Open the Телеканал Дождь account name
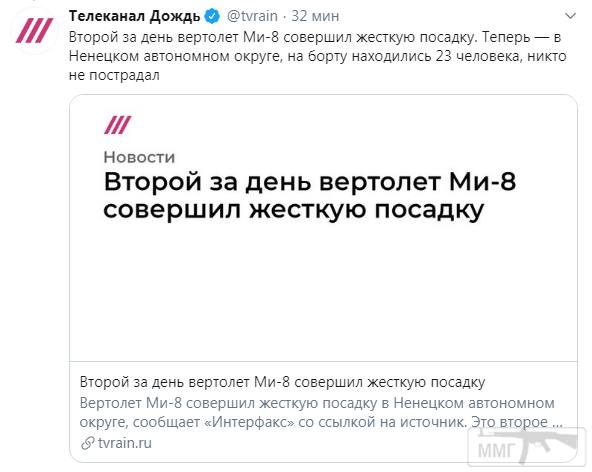592x472 pixels. pyautogui.click(x=134, y=16)
